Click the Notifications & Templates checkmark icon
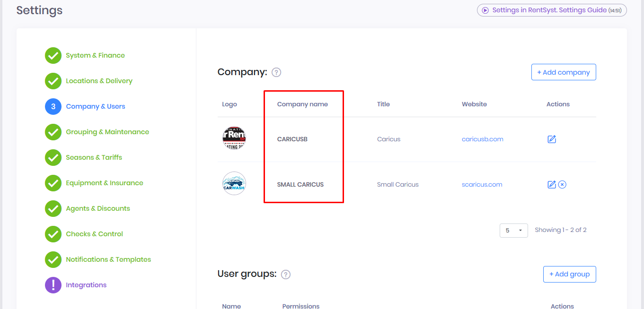 tap(53, 259)
